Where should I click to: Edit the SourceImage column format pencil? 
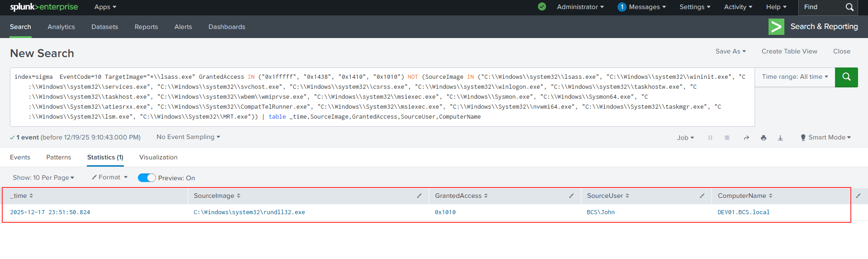419,196
